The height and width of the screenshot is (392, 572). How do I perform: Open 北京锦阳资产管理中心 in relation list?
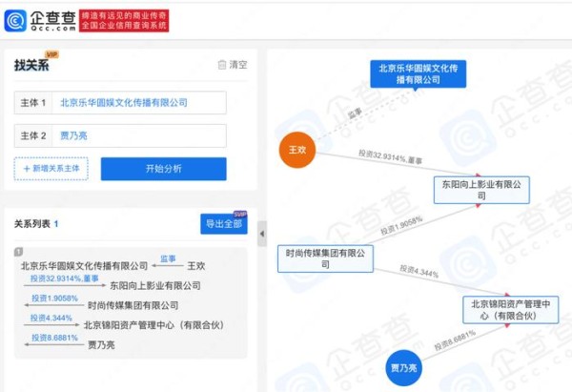pyautogui.click(x=153, y=325)
